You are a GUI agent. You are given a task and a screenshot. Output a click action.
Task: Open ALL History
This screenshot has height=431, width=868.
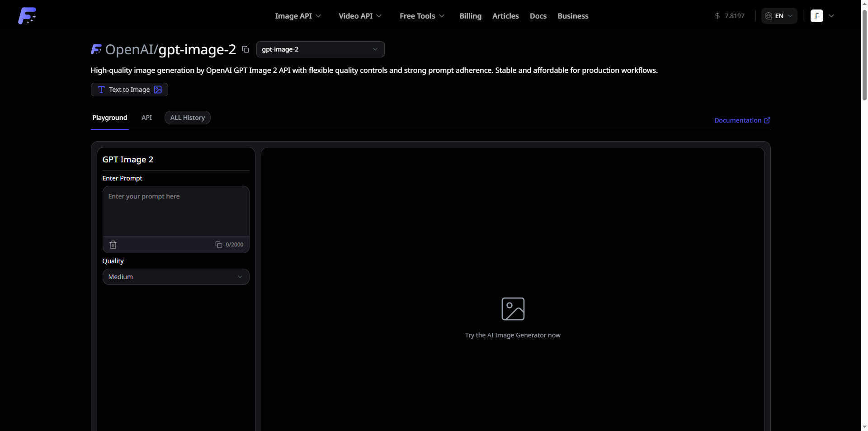[x=187, y=118]
